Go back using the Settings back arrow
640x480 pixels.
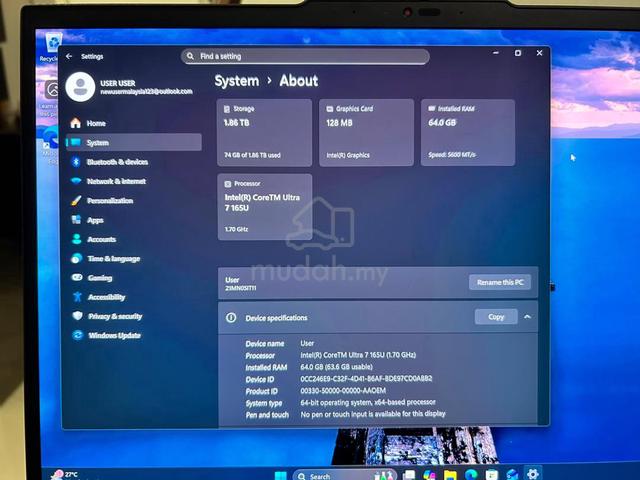pyautogui.click(x=69, y=56)
